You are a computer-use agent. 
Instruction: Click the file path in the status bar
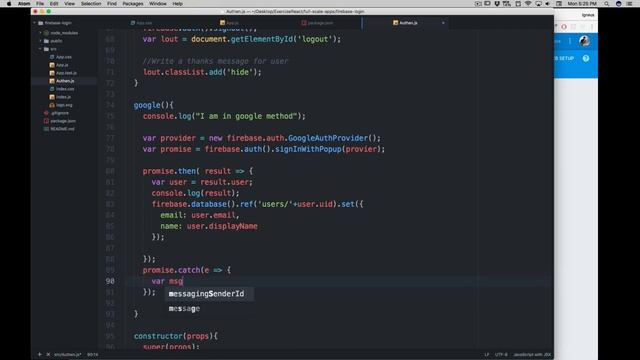67,354
